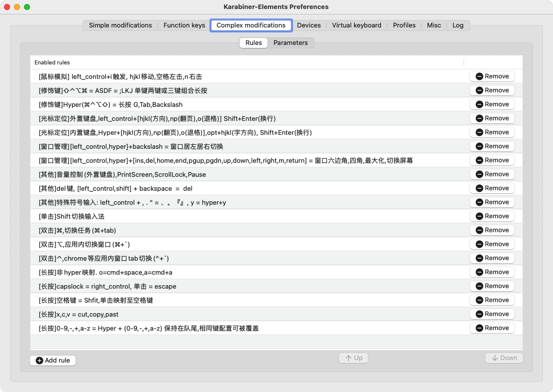
Task: Select the [双击]⌘,切换任务 rule text
Action: (x=77, y=230)
